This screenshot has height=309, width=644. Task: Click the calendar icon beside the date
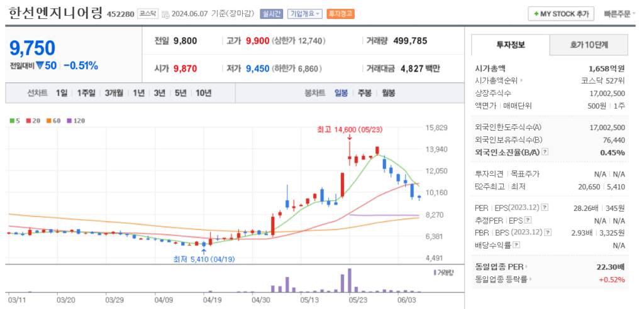pos(165,14)
